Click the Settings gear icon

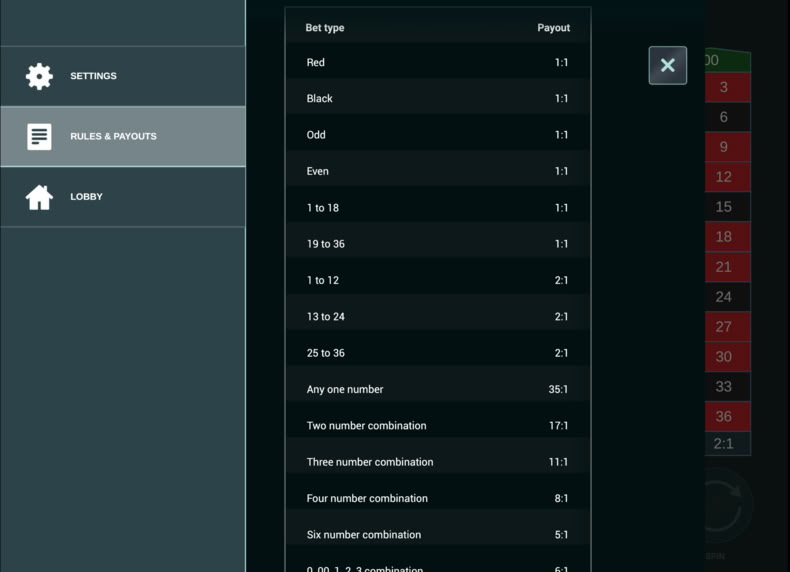39,76
